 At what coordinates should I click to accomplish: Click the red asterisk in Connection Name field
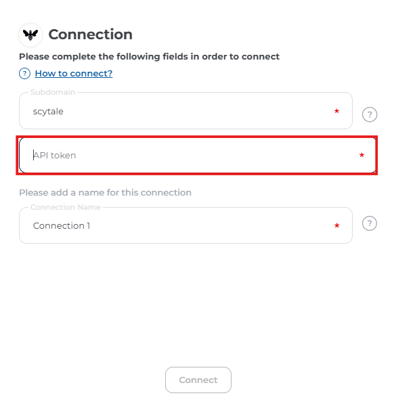[337, 226]
